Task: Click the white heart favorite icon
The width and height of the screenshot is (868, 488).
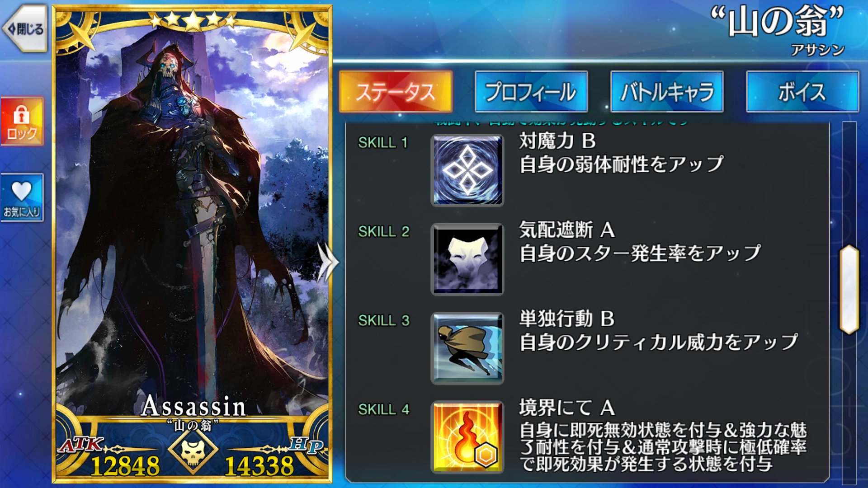Action: point(21,191)
